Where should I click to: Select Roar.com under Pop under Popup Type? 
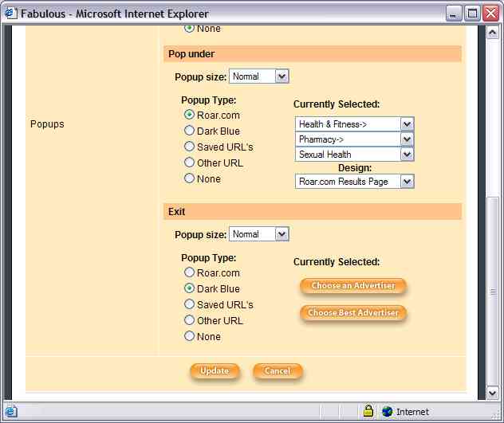189,115
